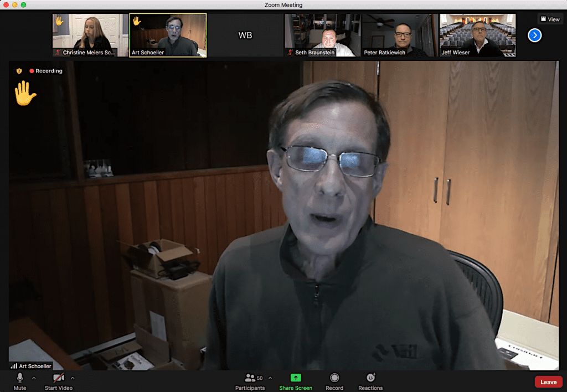
Task: Click the Participants icon
Action: (250, 378)
